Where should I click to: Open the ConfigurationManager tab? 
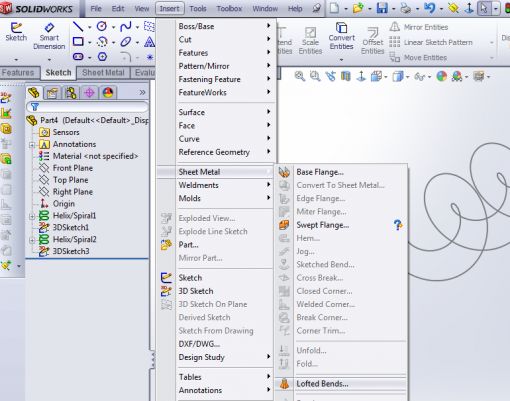point(71,93)
